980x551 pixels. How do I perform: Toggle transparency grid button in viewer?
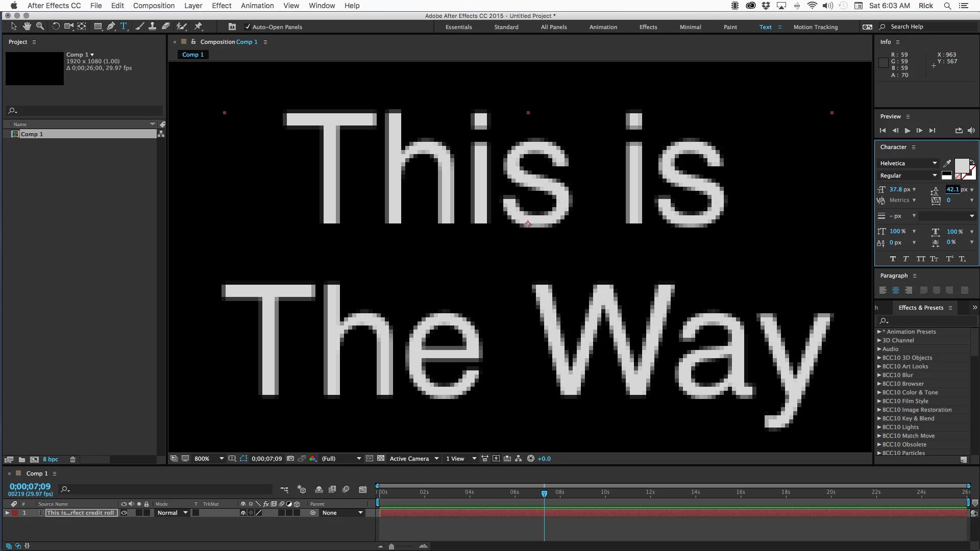(x=381, y=459)
